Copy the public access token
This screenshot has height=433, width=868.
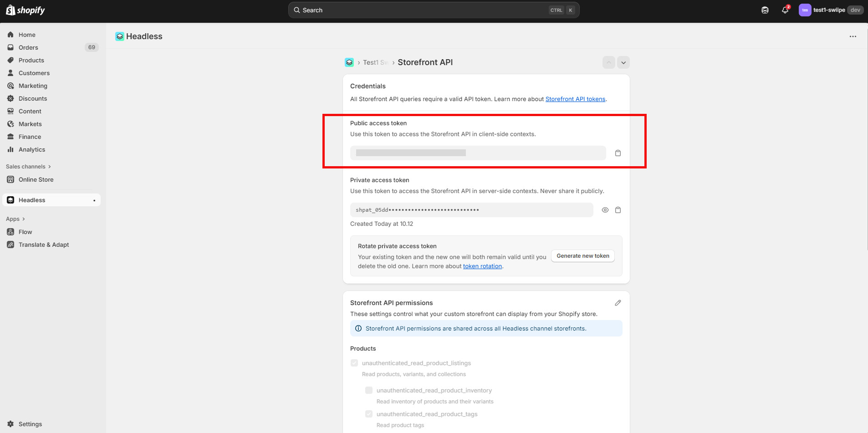(618, 153)
